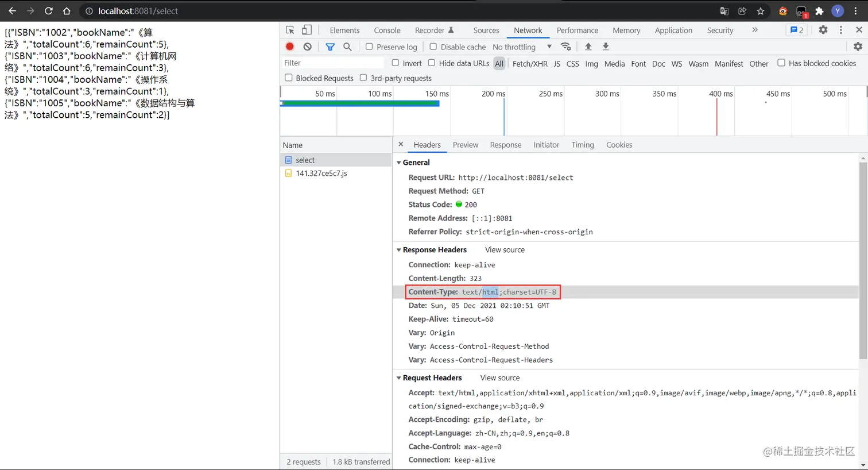Clear the network log
This screenshot has height=470, width=868.
pyautogui.click(x=308, y=47)
